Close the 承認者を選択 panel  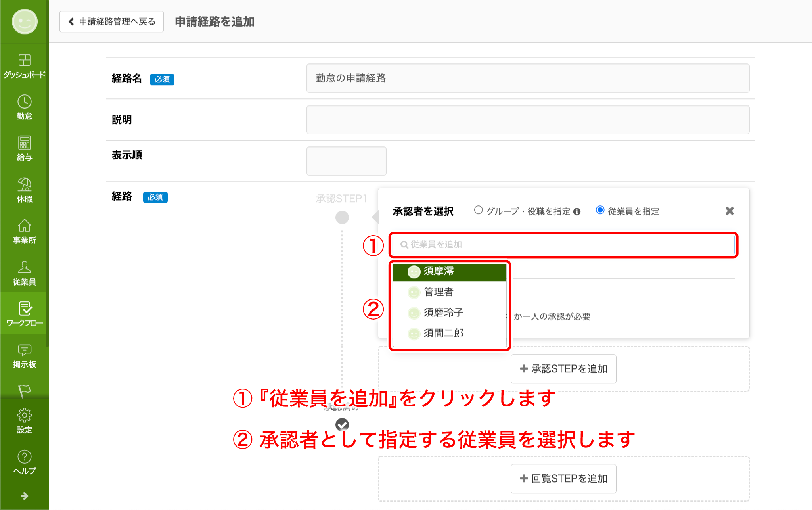[x=730, y=211]
